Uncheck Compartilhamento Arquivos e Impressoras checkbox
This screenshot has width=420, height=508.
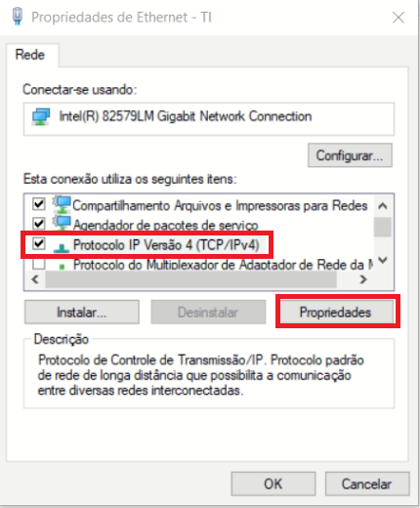click(x=39, y=204)
